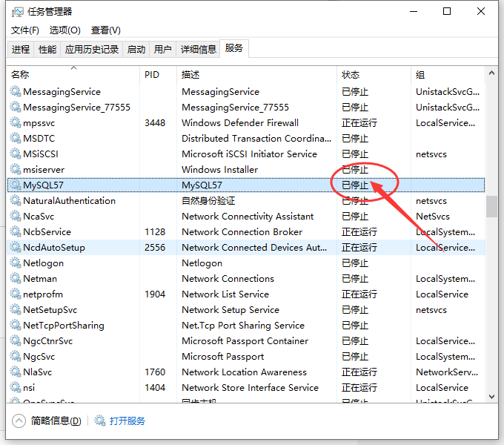
Task: Click the Netman service gear icon
Action: pyautogui.click(x=16, y=278)
